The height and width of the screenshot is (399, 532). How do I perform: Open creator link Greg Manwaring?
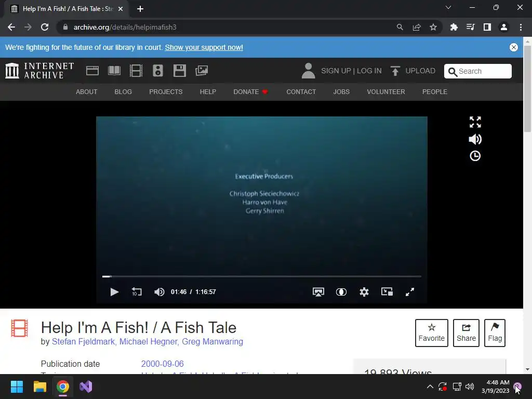coord(212,342)
